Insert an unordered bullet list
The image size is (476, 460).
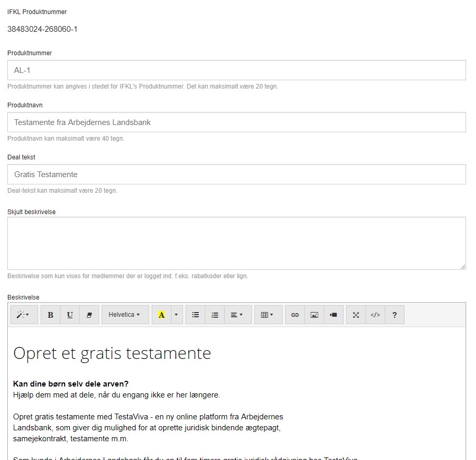(196, 315)
